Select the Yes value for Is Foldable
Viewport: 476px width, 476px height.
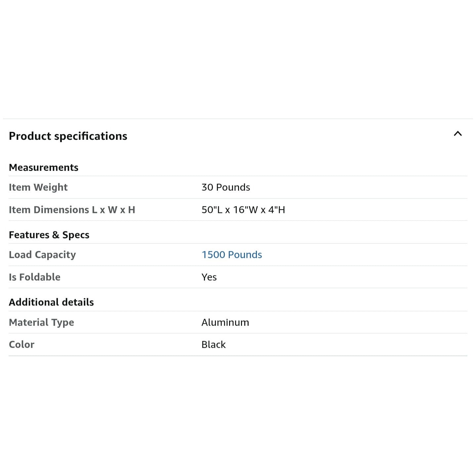point(209,277)
